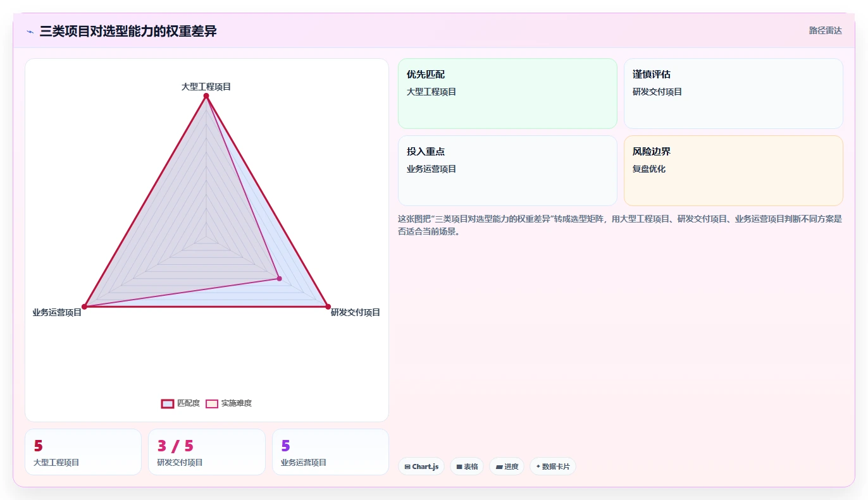Click the icon inside the Chart.js tag
Viewport: 868px width, 500px height.
click(x=407, y=467)
